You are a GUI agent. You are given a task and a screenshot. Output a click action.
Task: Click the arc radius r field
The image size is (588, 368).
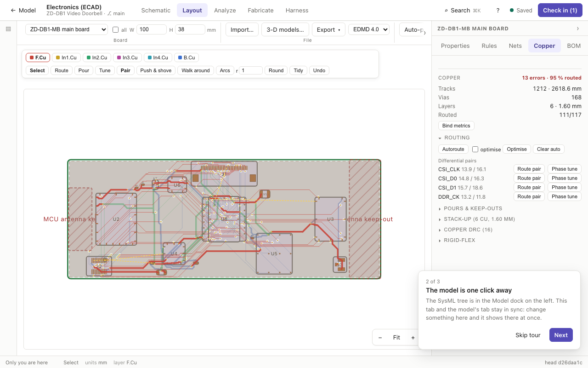click(x=251, y=70)
